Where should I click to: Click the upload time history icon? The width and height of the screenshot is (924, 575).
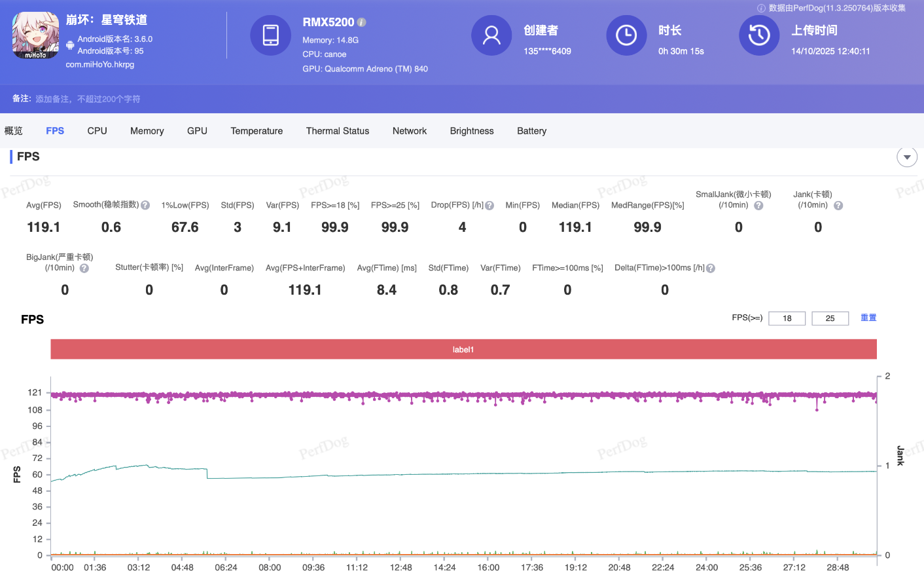point(759,35)
